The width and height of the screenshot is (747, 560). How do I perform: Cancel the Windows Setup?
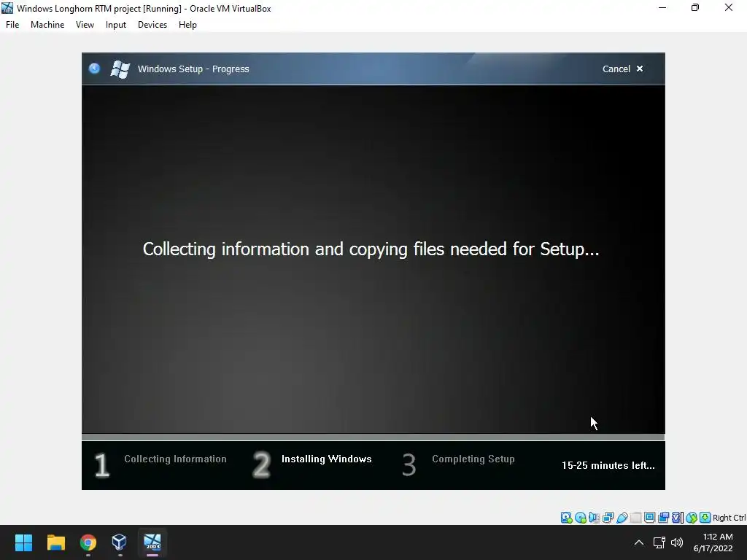coord(623,69)
